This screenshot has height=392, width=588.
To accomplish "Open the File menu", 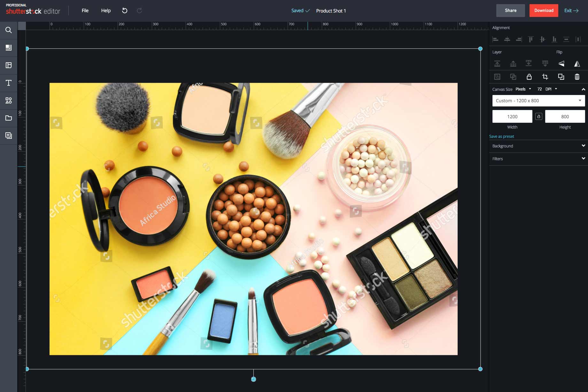I will pyautogui.click(x=85, y=11).
